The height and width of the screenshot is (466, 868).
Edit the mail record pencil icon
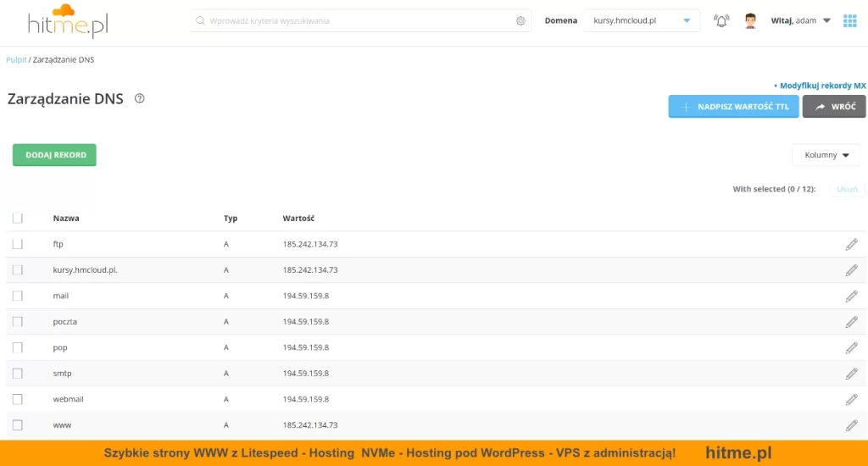pyautogui.click(x=851, y=296)
